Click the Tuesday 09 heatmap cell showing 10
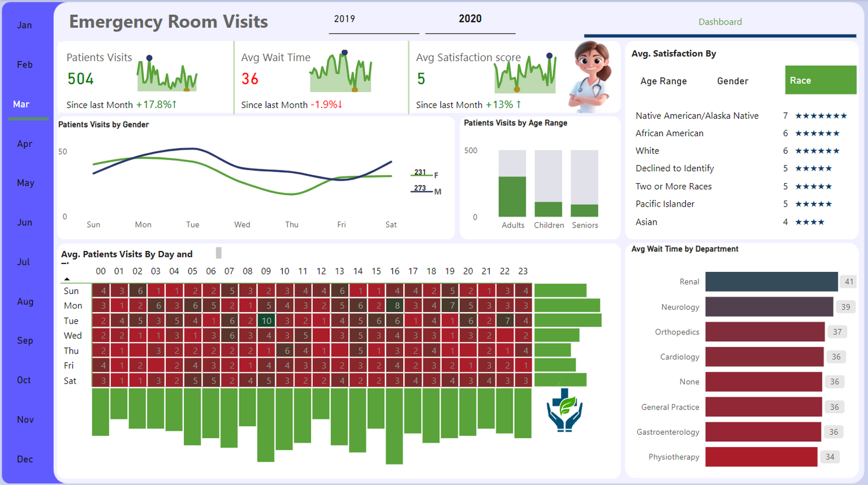 click(266, 321)
